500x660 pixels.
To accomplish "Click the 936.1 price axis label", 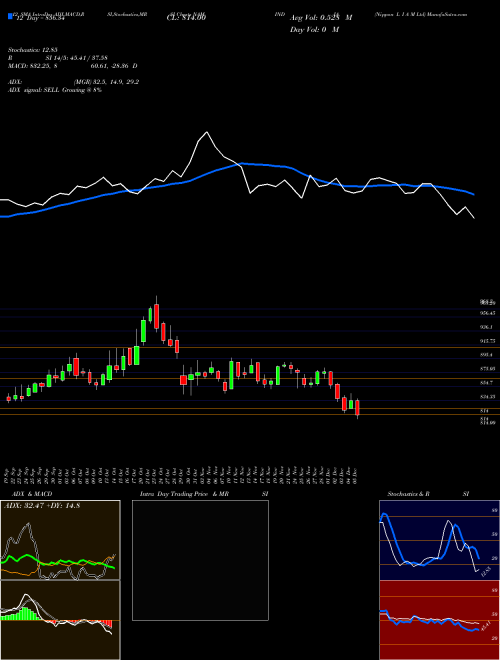I will [486, 327].
